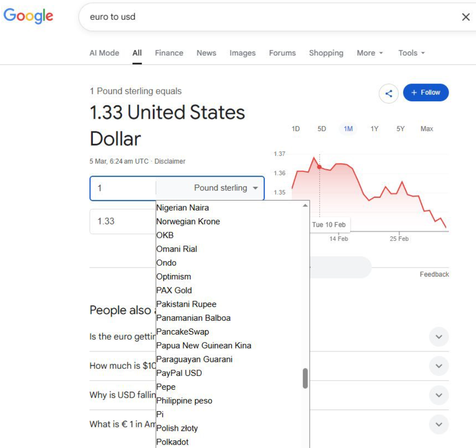
Task: Select the 5D chart range
Action: pyautogui.click(x=322, y=129)
